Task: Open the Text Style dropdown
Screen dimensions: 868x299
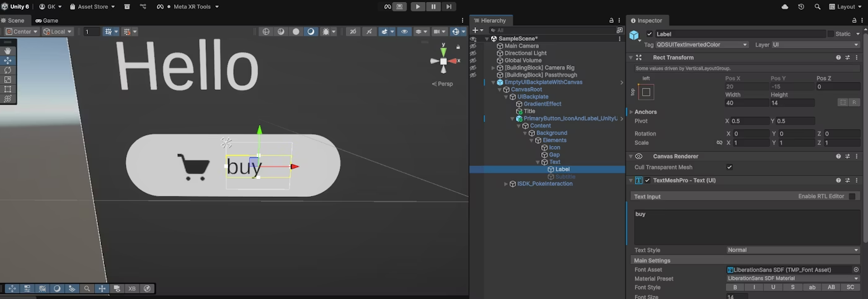Action: [793, 250]
